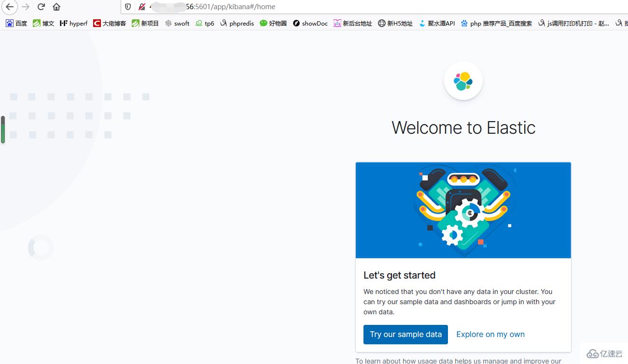628x364 pixels.
Task: Click the Welcome to Elastic heading
Action: tap(463, 127)
